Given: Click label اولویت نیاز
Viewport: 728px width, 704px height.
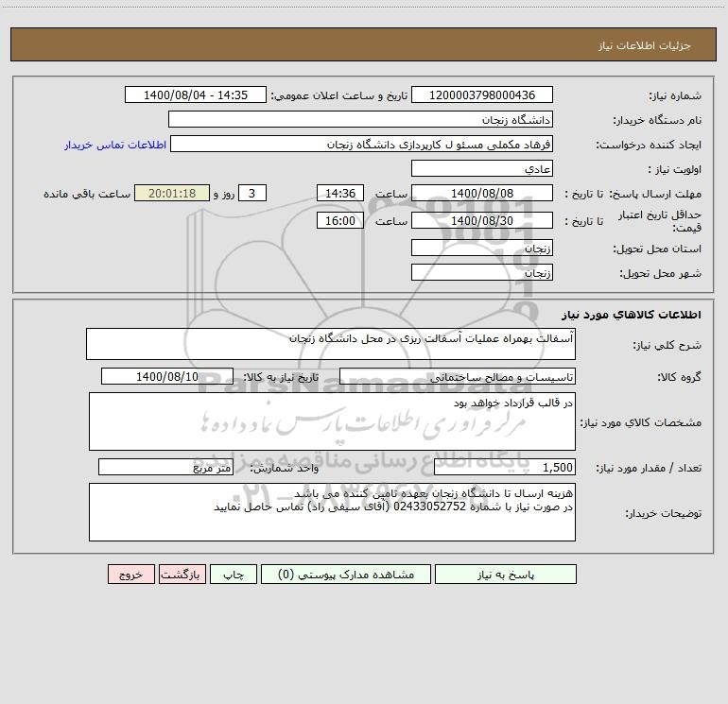Looking at the screenshot, I should tap(675, 169).
